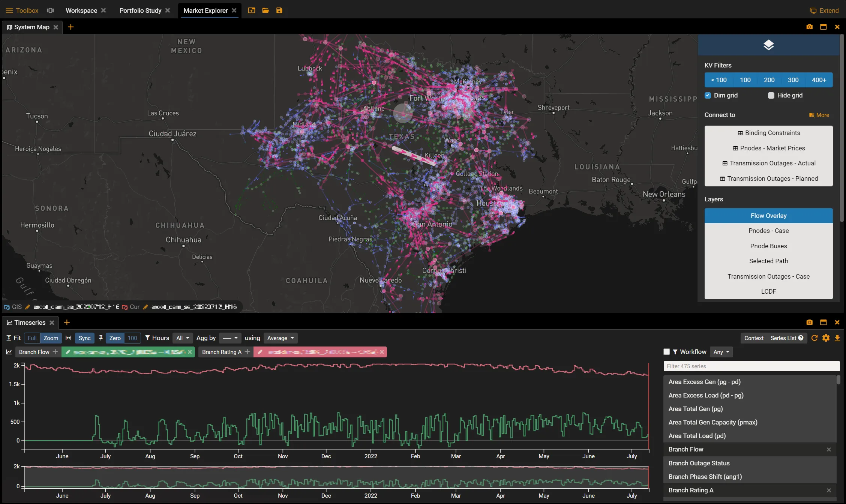Click the save icon in top toolbar
The image size is (846, 504).
click(279, 10)
